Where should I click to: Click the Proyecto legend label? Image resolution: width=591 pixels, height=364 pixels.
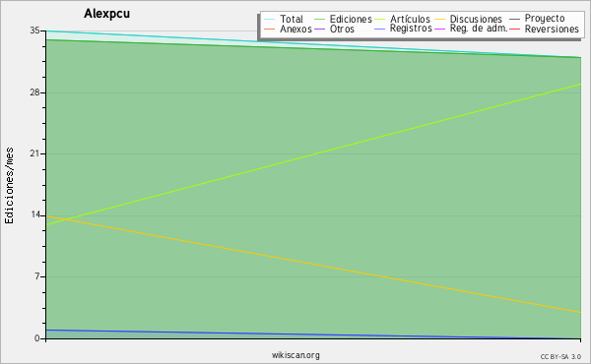point(545,18)
